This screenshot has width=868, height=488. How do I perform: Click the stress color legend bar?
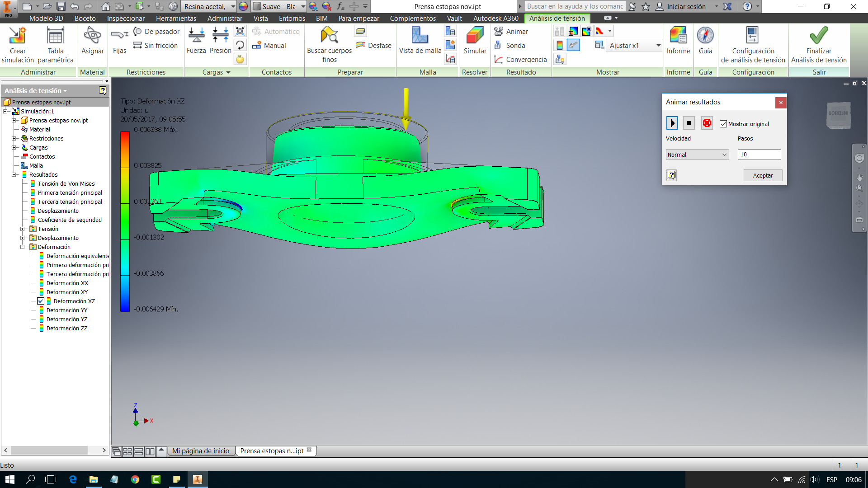pos(125,221)
